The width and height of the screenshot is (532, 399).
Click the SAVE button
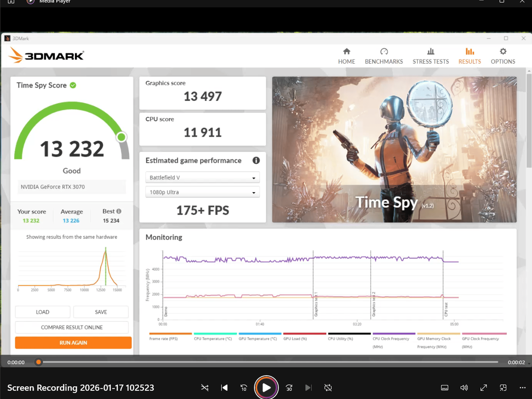101,312
